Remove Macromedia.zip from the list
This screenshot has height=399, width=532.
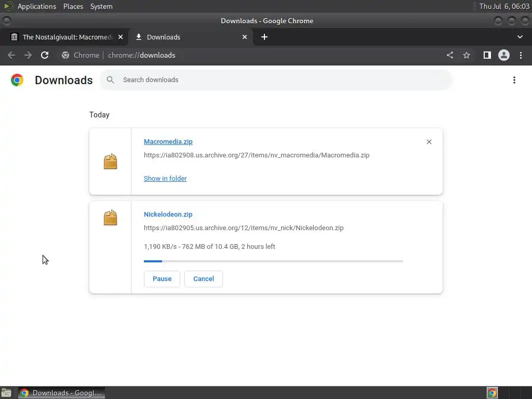[x=429, y=142]
